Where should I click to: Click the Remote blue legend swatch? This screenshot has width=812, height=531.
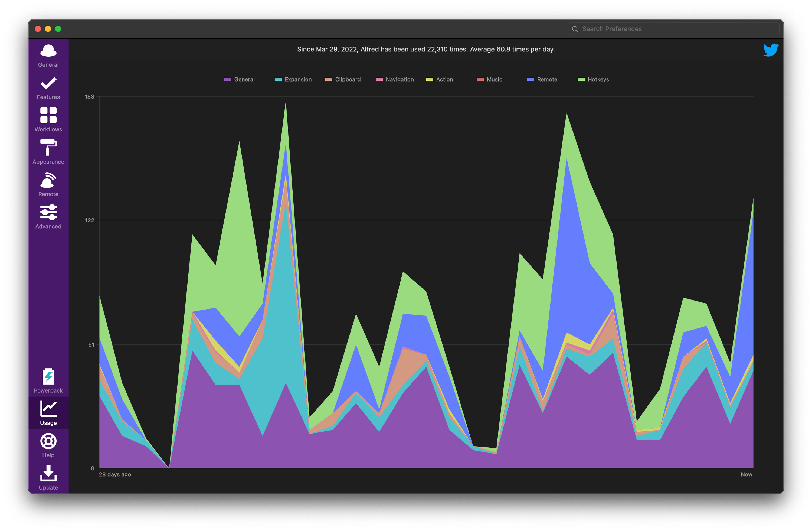click(x=531, y=80)
